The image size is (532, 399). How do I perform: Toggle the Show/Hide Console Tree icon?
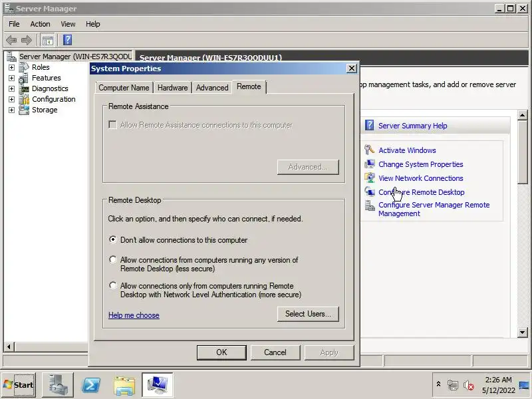47,41
